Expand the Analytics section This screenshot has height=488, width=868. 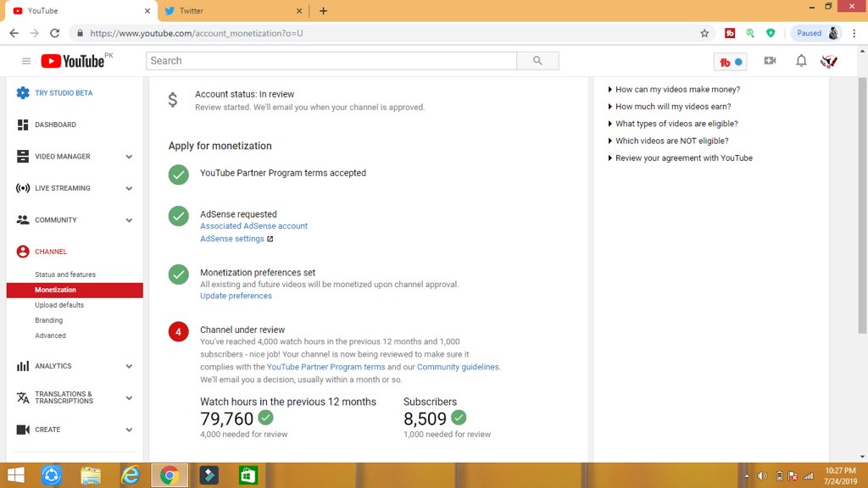[x=129, y=366]
